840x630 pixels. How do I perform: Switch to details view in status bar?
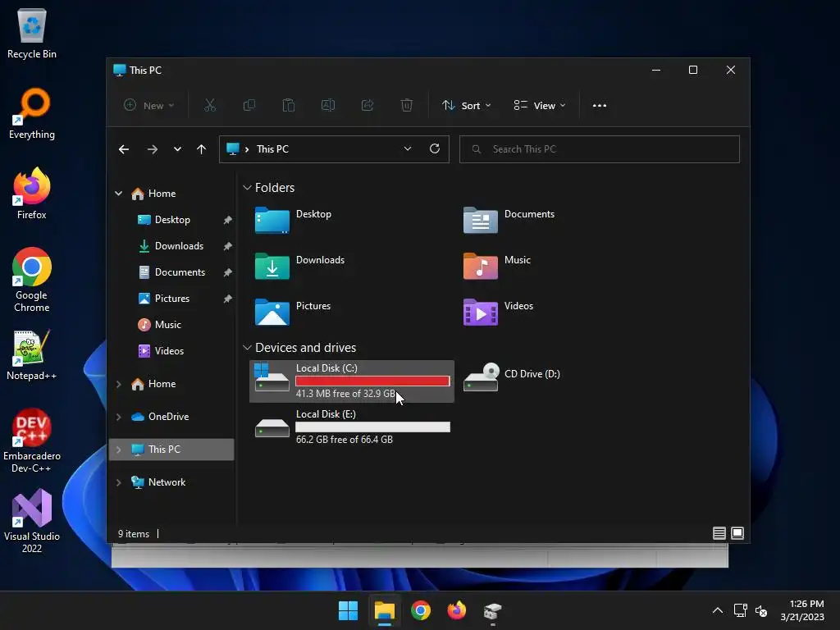pos(719,533)
